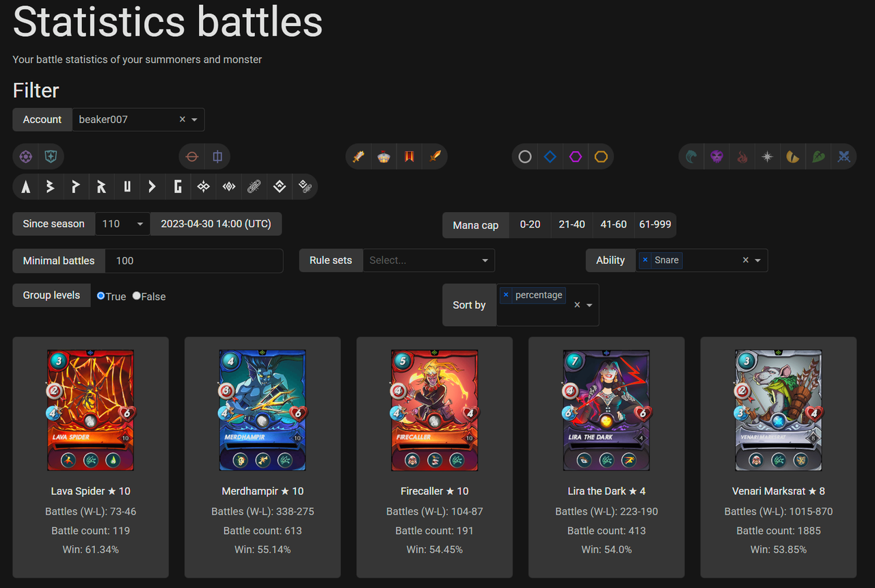Expand the Rule sets select dropdown
This screenshot has height=588, width=875.
point(429,260)
